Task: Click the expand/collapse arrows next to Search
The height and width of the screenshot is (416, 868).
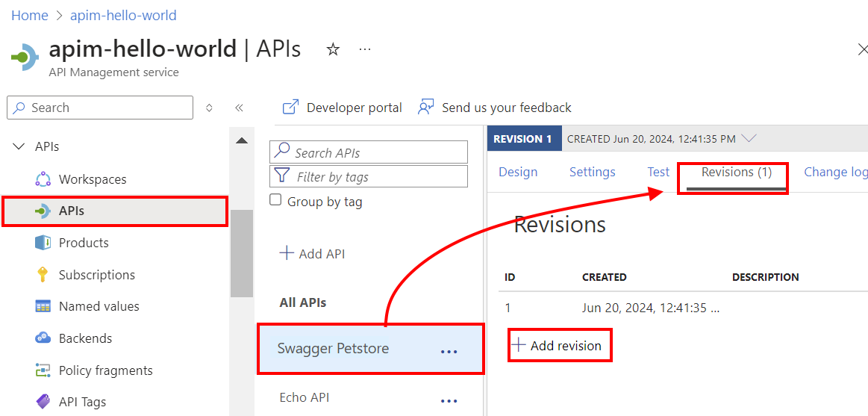Action: coord(209,108)
